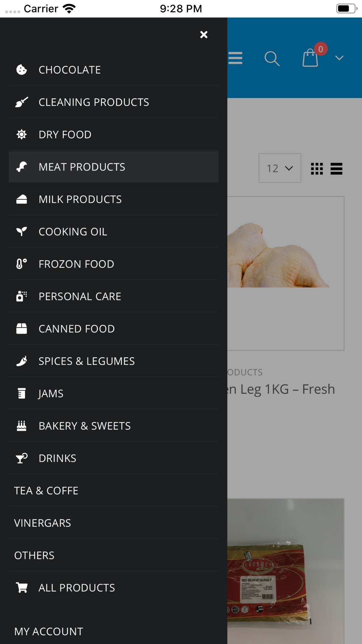
Task: Close the side menu with X icon
Action: tap(204, 34)
